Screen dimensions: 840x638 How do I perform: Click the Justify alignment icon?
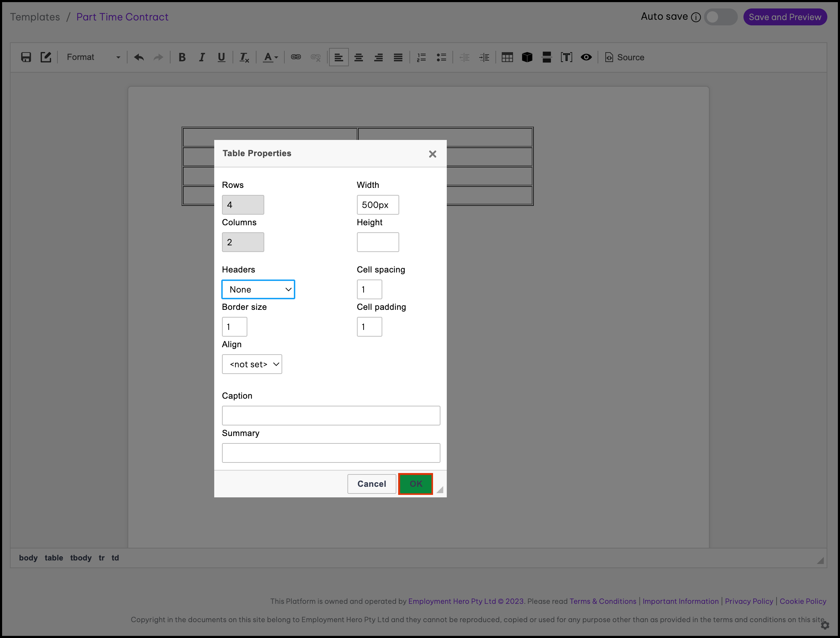(398, 57)
